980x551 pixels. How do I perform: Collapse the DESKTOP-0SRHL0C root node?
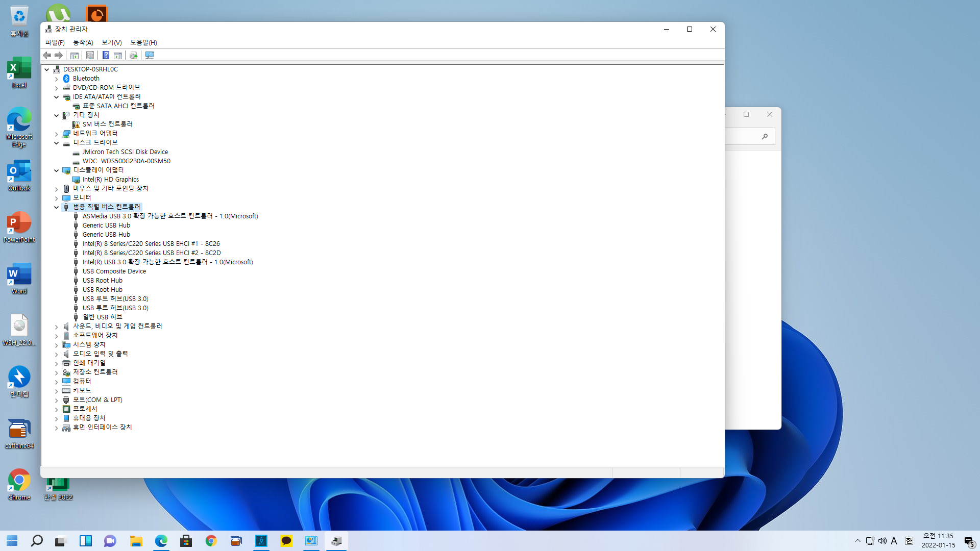(x=47, y=69)
